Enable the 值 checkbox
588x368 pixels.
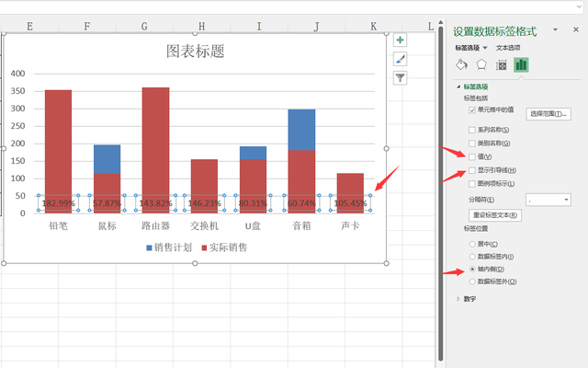(472, 157)
